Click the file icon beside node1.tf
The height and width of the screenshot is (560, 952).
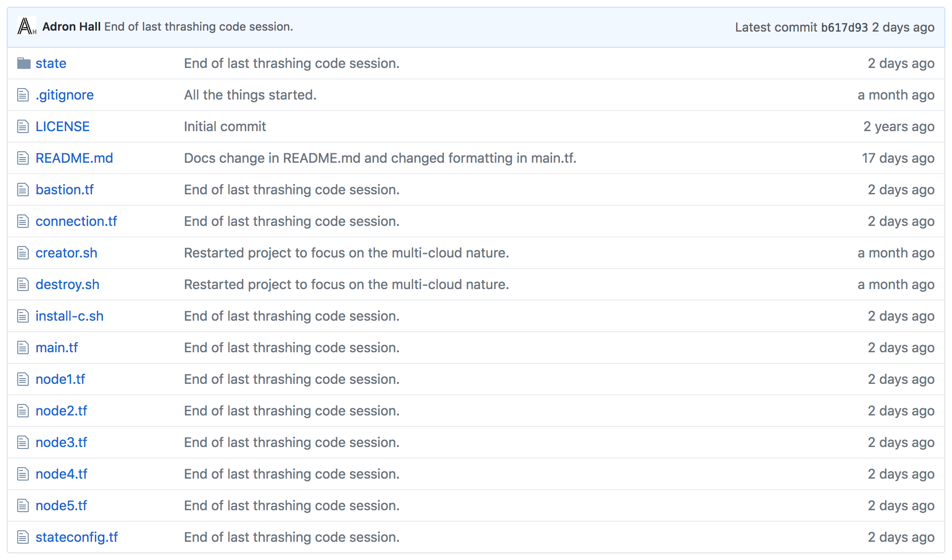point(23,379)
